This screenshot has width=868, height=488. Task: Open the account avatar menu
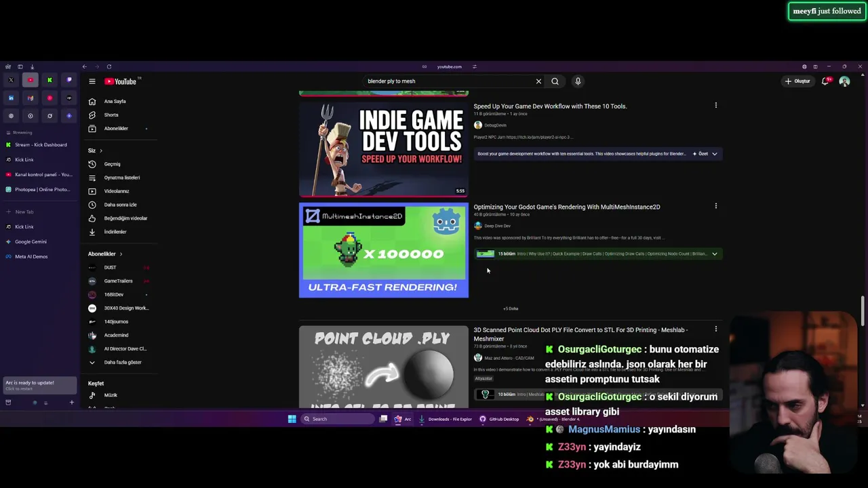point(844,81)
